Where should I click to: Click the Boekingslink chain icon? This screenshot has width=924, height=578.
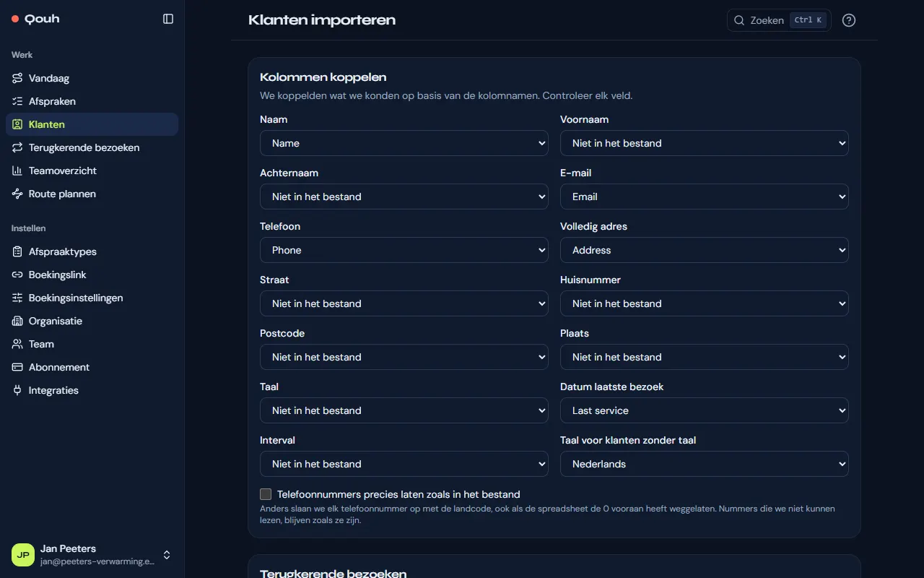tap(17, 275)
